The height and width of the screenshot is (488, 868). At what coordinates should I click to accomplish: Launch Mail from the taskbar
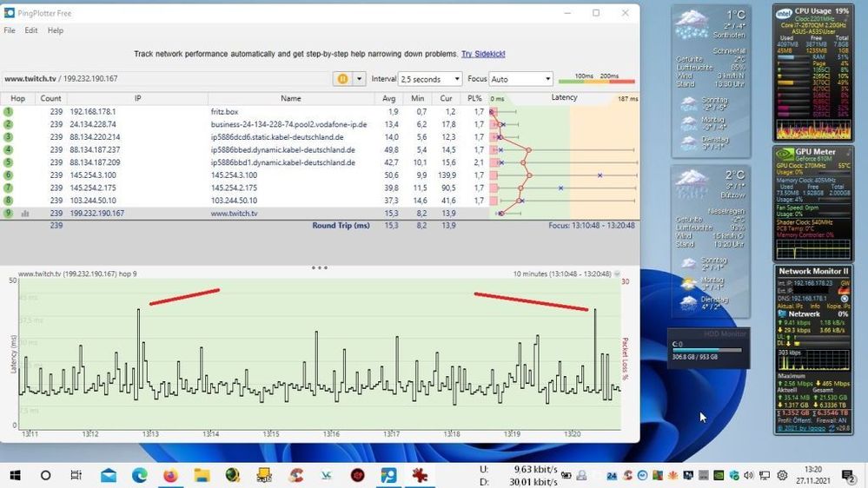point(109,475)
